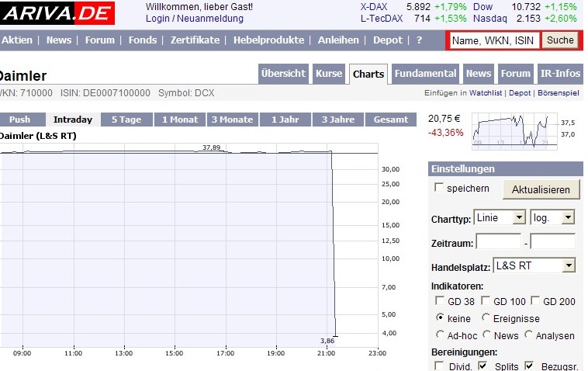588x371 pixels.
Task: Select the keine radio button
Action: 440,317
